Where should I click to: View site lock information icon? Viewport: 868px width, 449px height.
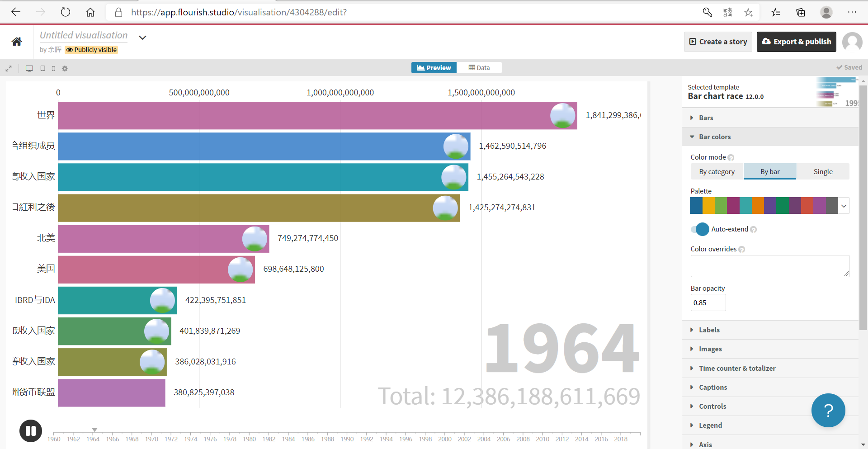tap(119, 12)
